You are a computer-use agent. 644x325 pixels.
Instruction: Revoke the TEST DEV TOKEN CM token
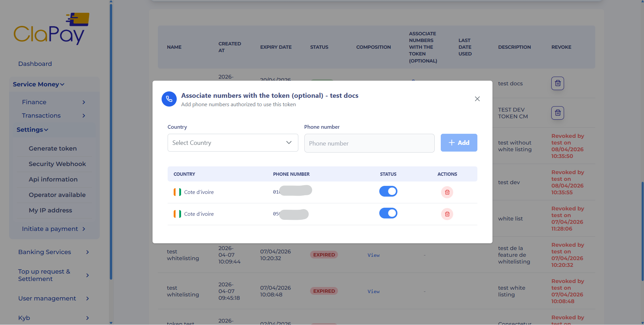pos(557,113)
